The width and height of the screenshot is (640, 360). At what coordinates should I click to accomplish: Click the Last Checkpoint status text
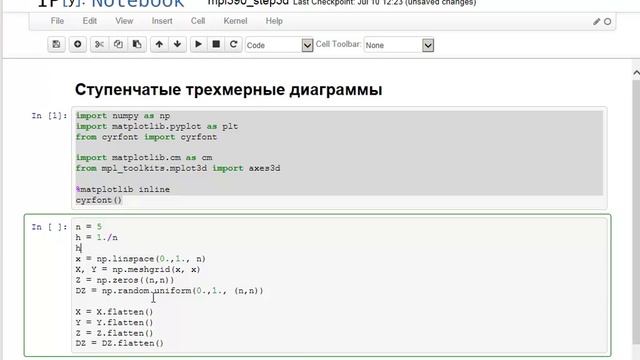(384, 3)
